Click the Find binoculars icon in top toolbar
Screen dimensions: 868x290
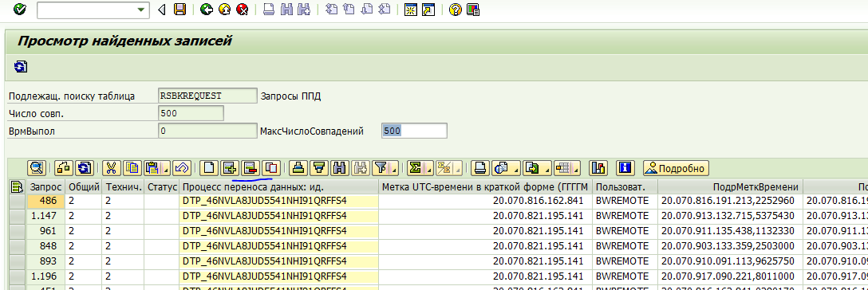pos(286,10)
